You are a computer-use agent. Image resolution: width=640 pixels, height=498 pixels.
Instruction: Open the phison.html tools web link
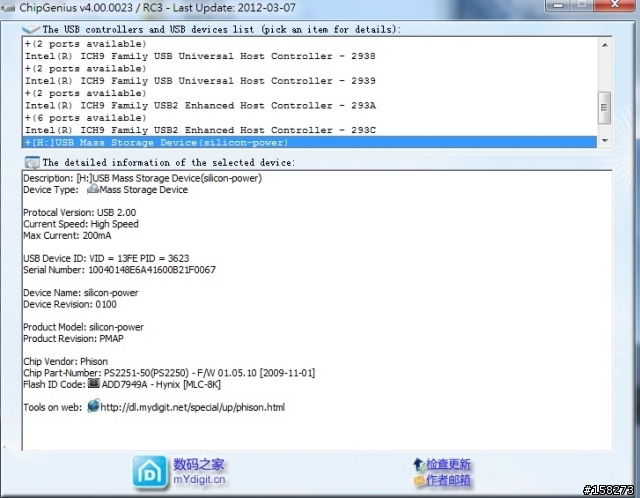click(193, 407)
